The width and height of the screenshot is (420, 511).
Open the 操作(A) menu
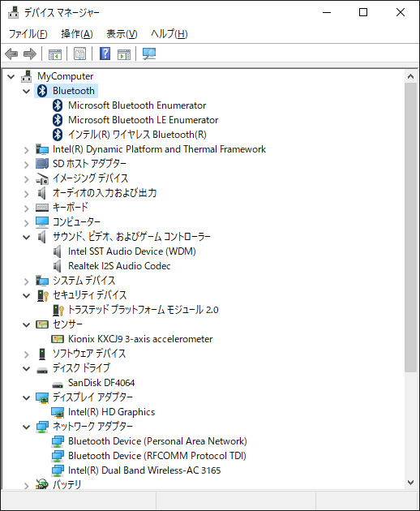77,34
